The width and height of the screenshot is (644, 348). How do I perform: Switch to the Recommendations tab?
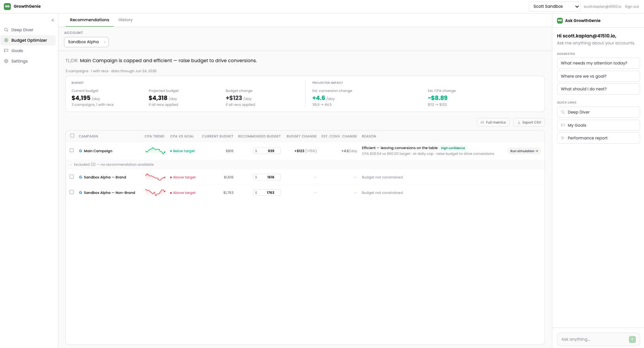(89, 20)
